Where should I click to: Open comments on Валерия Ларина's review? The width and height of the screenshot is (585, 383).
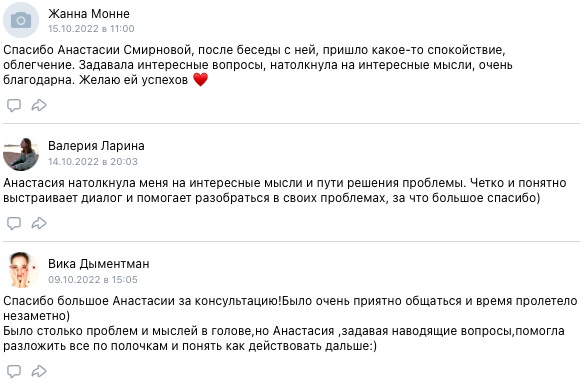pyautogui.click(x=14, y=223)
